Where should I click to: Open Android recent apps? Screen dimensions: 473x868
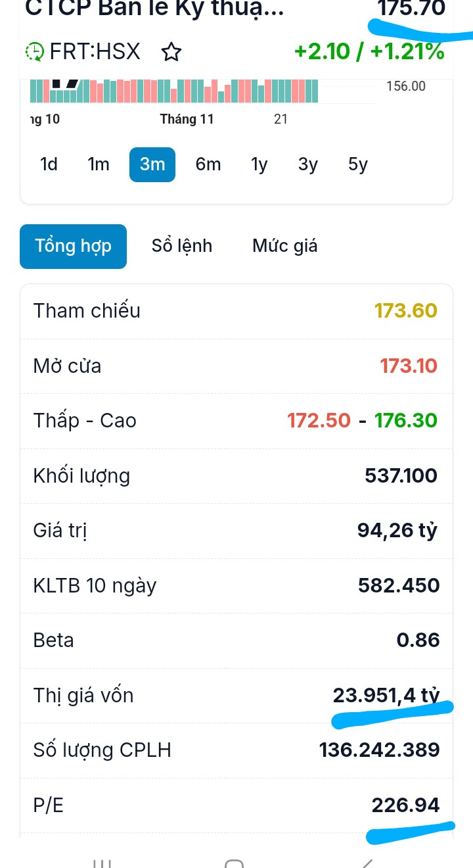(103, 862)
